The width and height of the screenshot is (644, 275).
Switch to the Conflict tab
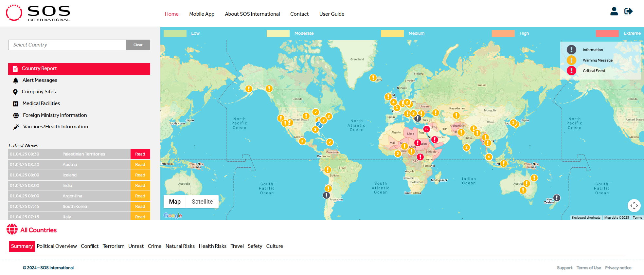(90, 246)
